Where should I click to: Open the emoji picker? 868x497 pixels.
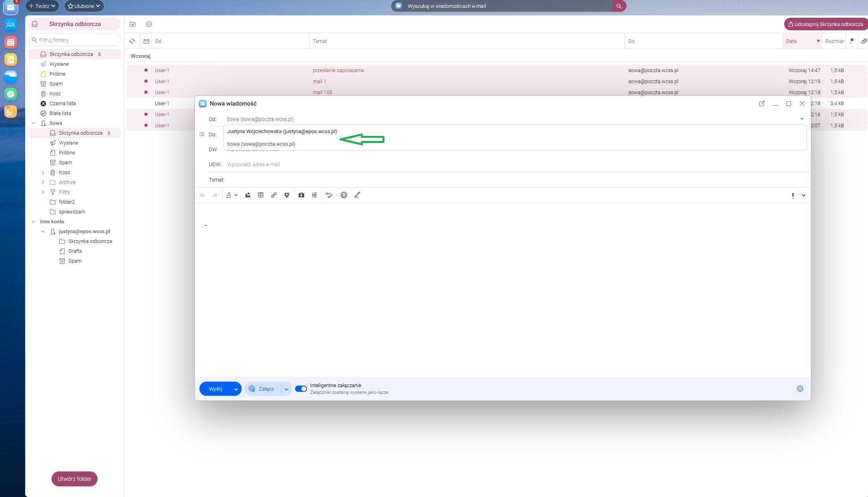click(x=344, y=195)
